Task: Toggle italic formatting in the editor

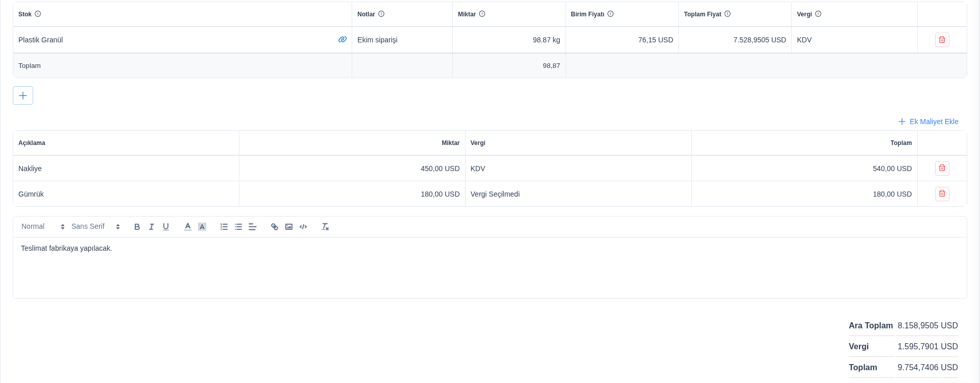Action: pyautogui.click(x=151, y=227)
